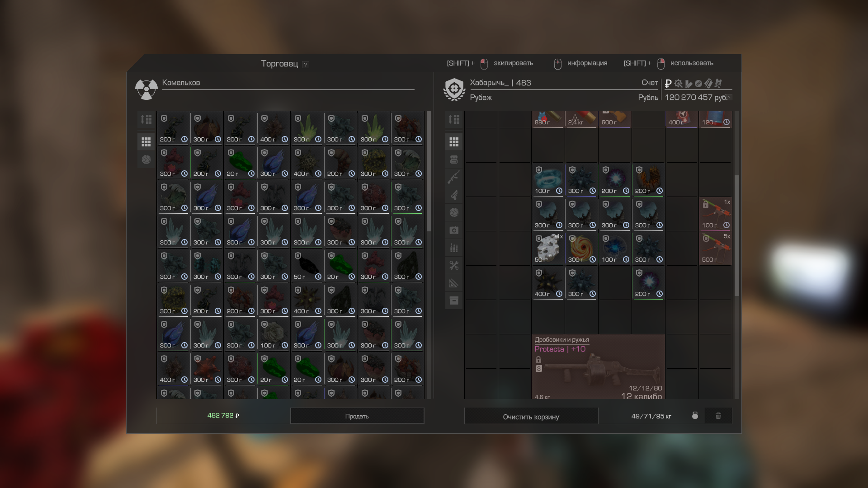The width and height of the screenshot is (868, 488).
Task: Show all items grid in trader panel
Action: [x=146, y=142]
